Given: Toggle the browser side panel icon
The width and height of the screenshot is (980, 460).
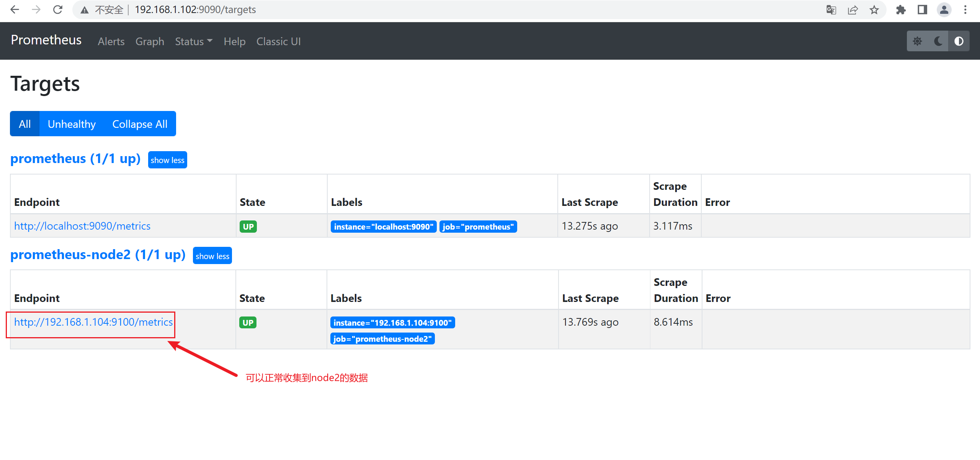Looking at the screenshot, I should tap(922, 10).
